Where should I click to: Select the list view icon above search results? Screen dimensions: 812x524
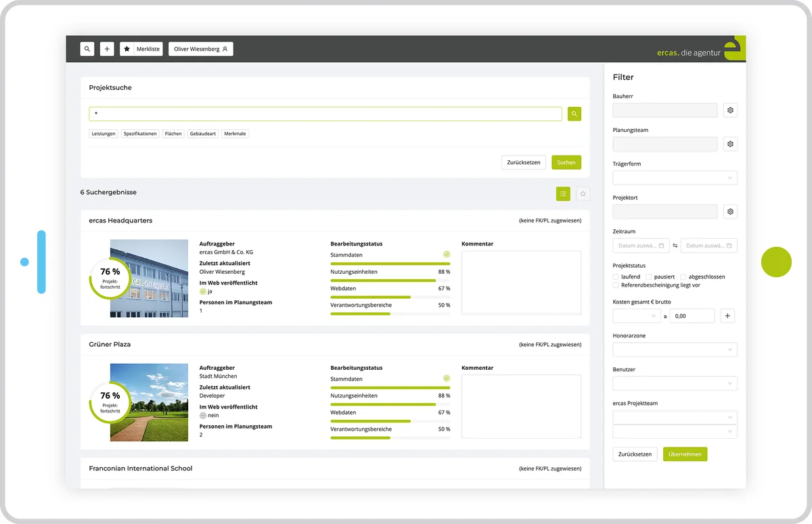point(563,193)
